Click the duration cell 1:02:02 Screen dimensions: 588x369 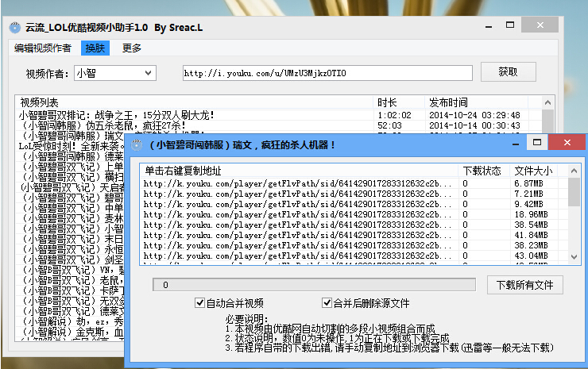tap(394, 115)
